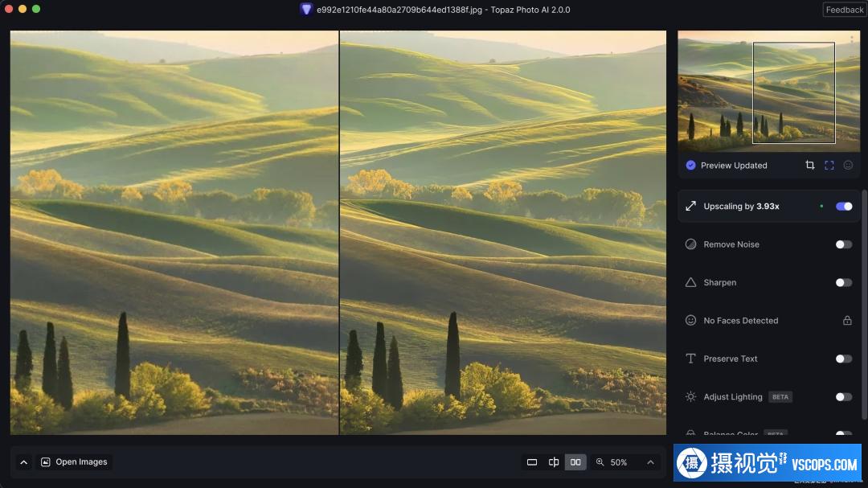The height and width of the screenshot is (488, 868).
Task: Click the BETA badge next to Adjust Lighting
Action: [x=780, y=396]
